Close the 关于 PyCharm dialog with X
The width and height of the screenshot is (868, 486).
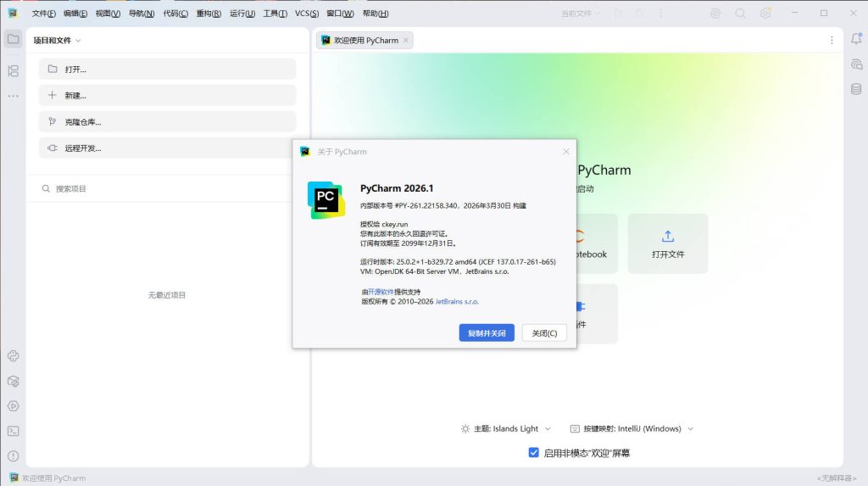[565, 151]
